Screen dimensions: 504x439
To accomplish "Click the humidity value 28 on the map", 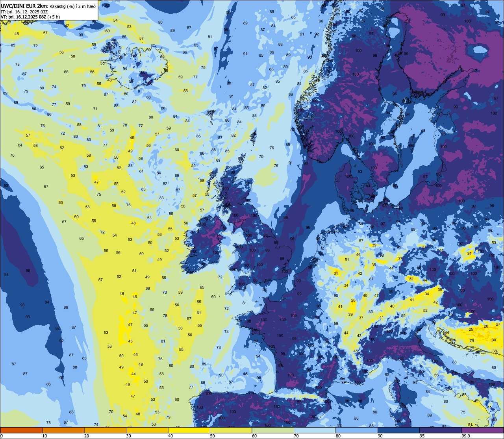I will (x=353, y=300).
